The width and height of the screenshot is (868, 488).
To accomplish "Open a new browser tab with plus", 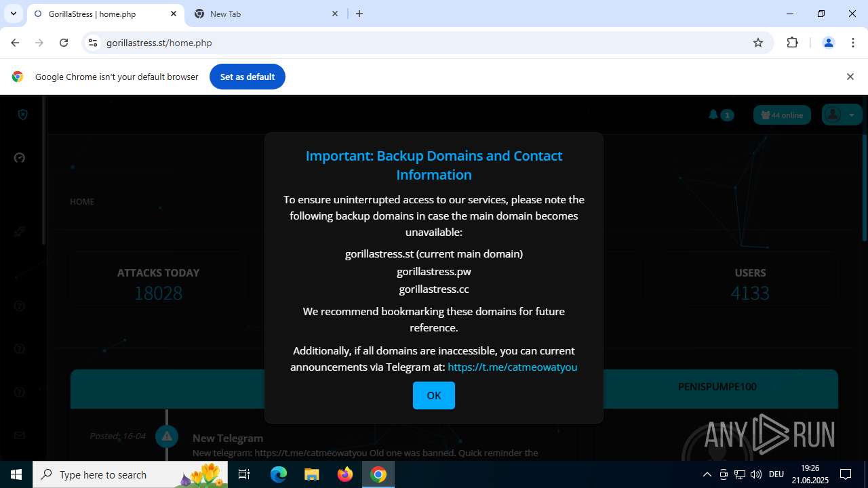I will pyautogui.click(x=359, y=14).
